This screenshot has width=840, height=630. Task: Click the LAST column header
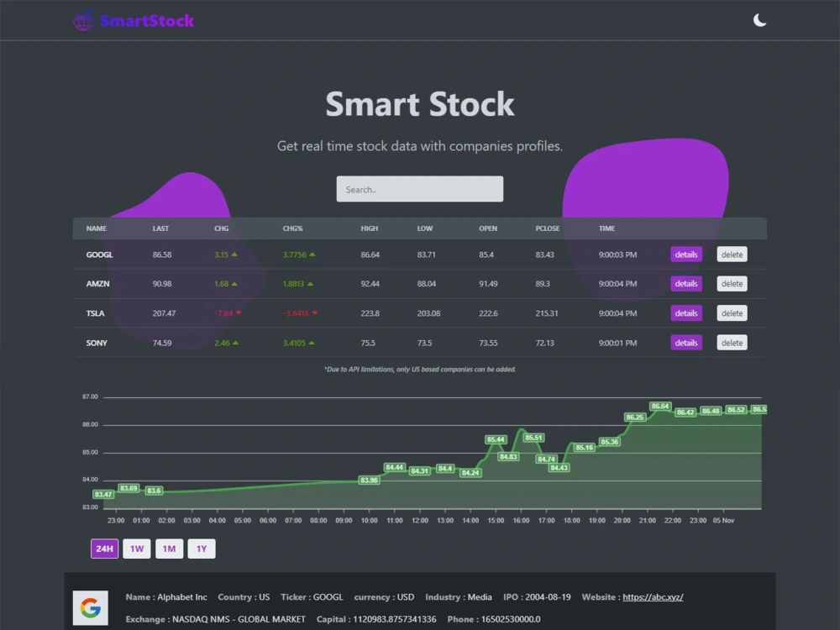pyautogui.click(x=160, y=228)
